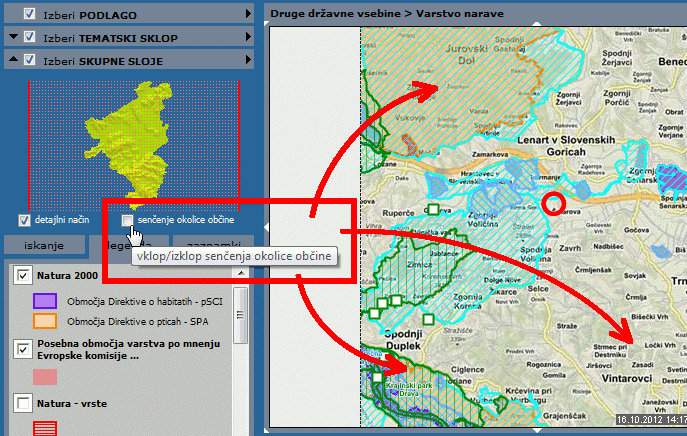This screenshot has height=436, width=687.
Task: Expand the TEMATSKI SKLOP section with the down triangle
Action: (x=14, y=37)
